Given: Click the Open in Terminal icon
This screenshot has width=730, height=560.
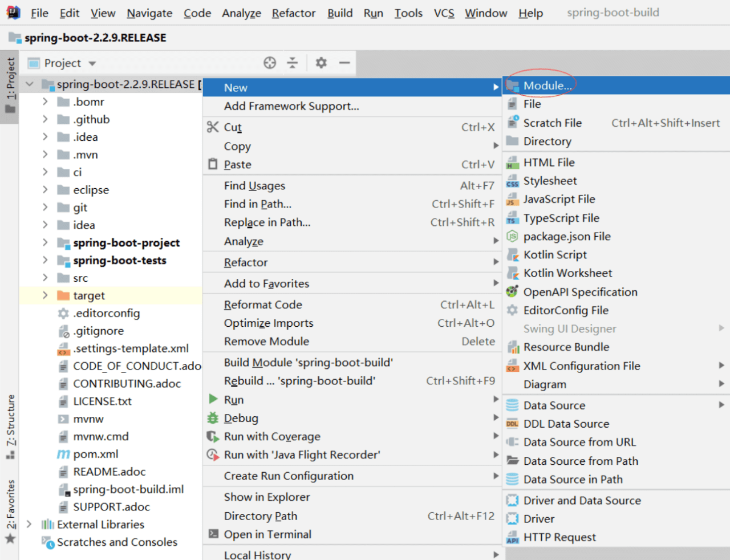Looking at the screenshot, I should 213,534.
